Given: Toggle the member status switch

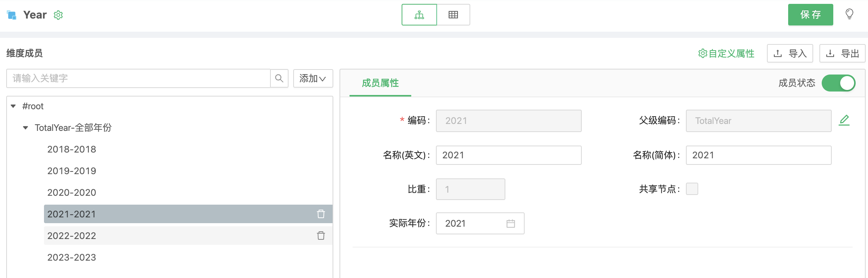Looking at the screenshot, I should (x=838, y=83).
